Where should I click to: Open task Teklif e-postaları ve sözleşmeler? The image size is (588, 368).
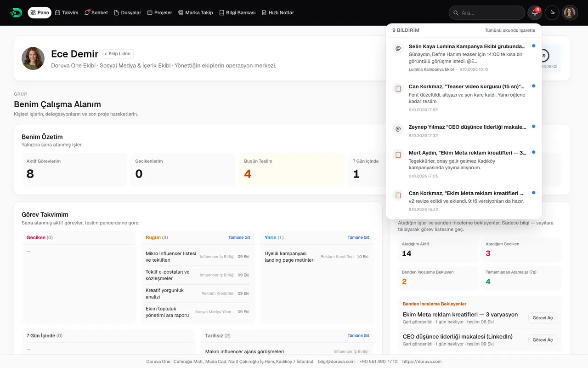pyautogui.click(x=198, y=275)
